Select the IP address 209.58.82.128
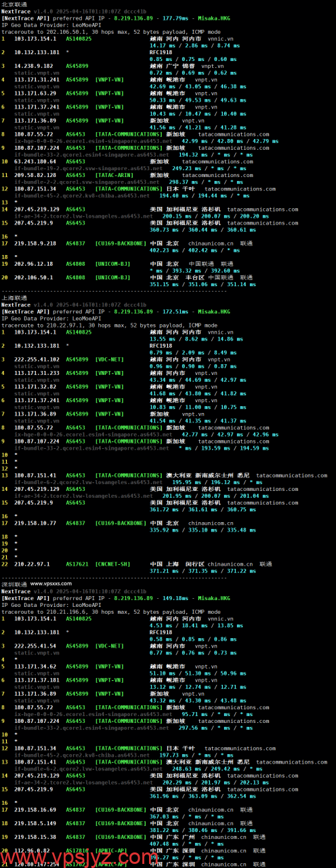Image resolution: width=336 pixels, height=868 pixels. click(35, 175)
